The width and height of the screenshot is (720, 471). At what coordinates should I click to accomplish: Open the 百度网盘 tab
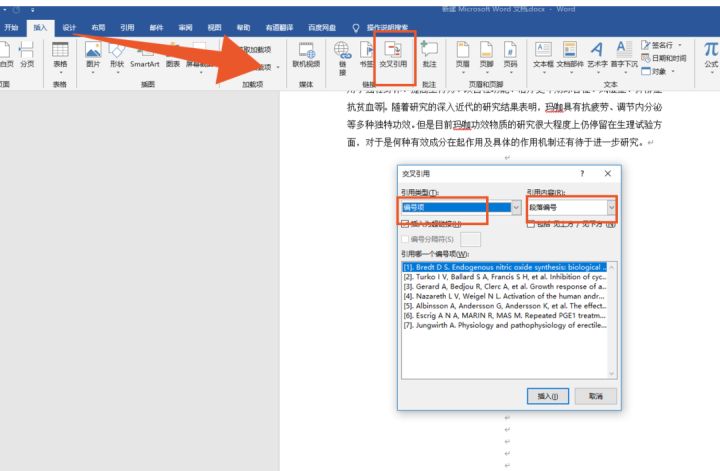322,28
